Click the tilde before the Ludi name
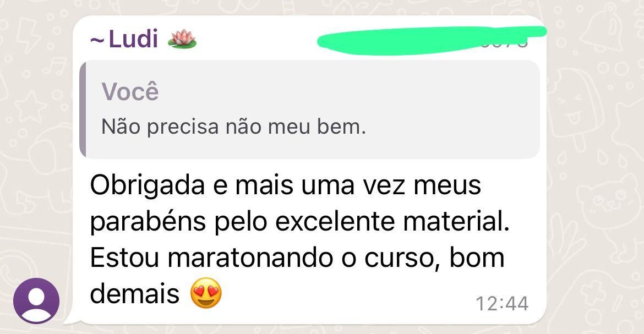Image resolution: width=644 pixels, height=334 pixels. (97, 41)
